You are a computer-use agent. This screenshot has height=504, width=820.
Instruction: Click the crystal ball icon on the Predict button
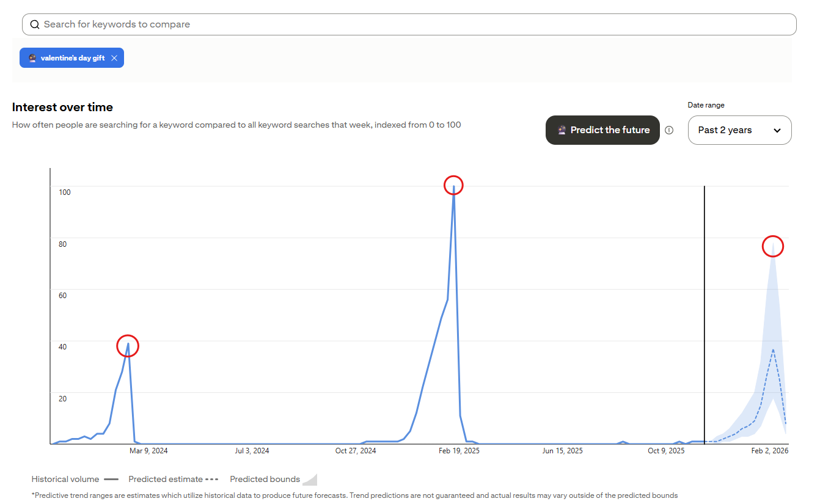click(562, 130)
